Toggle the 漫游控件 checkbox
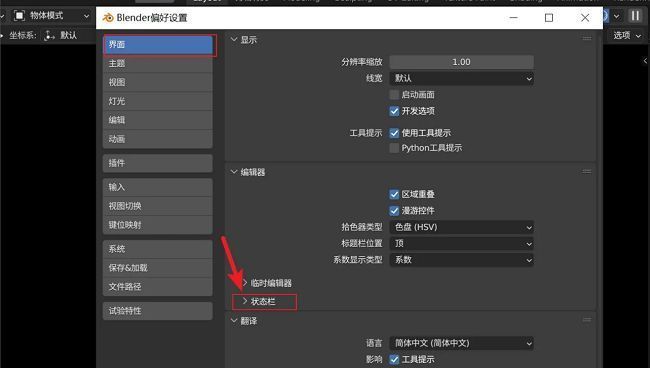Viewport: 650px width, 368px height. 394,211
